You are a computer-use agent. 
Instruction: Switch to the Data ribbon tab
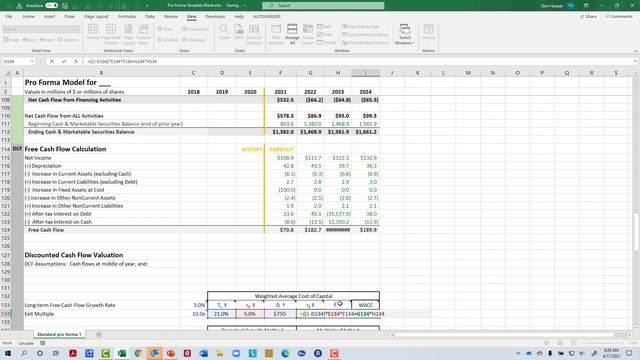pyautogui.click(x=150, y=16)
